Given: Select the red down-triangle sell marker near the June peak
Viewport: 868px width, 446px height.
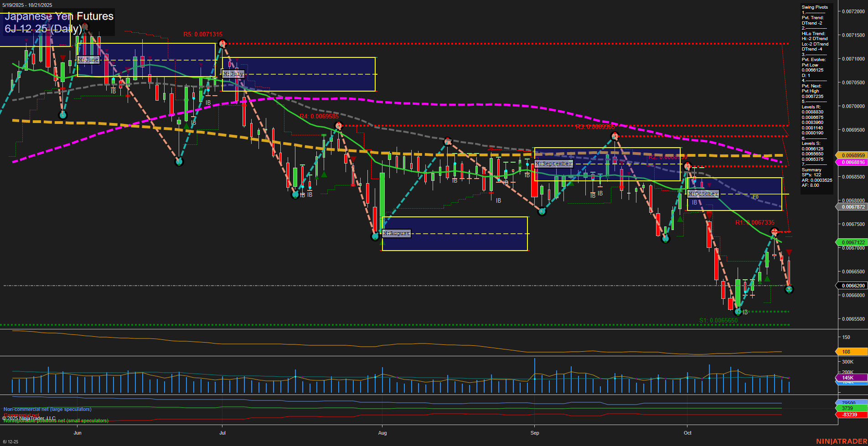Looking at the screenshot, I should (x=63, y=58).
